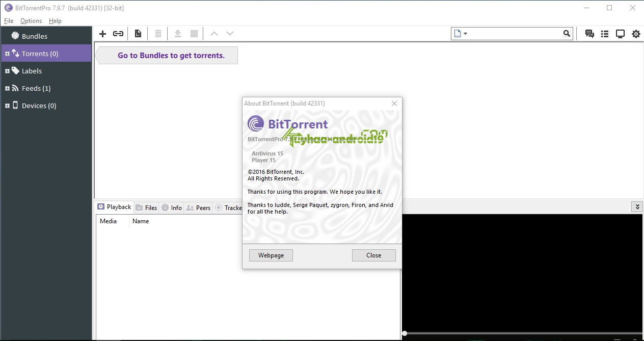This screenshot has height=341, width=644.
Task: Collapse detail pane with double-chevron button
Action: [x=637, y=206]
